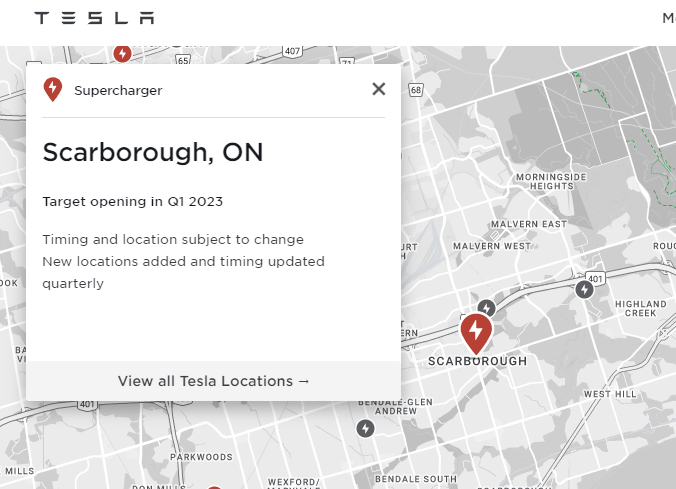Click the SCARBOROUGH map label
This screenshot has width=676, height=489.
coord(477,361)
